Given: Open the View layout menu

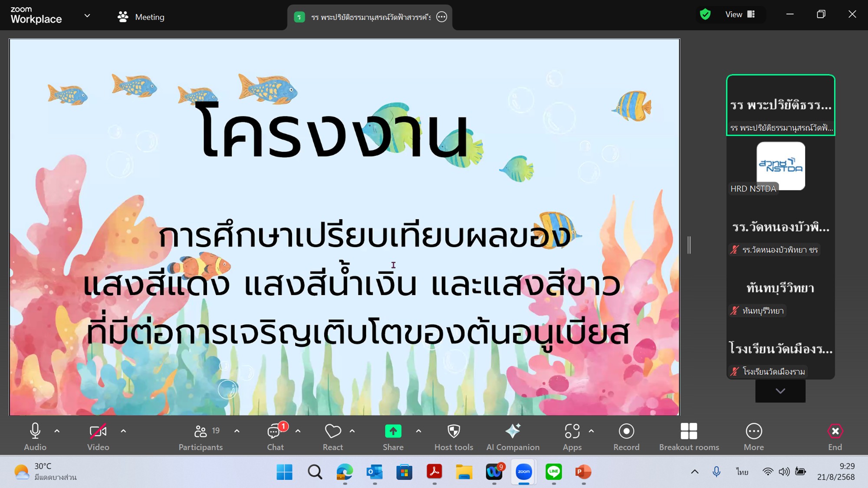Looking at the screenshot, I should click(x=740, y=15).
